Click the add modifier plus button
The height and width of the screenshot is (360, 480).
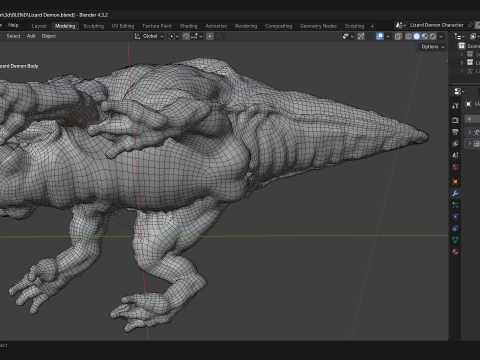[469, 119]
